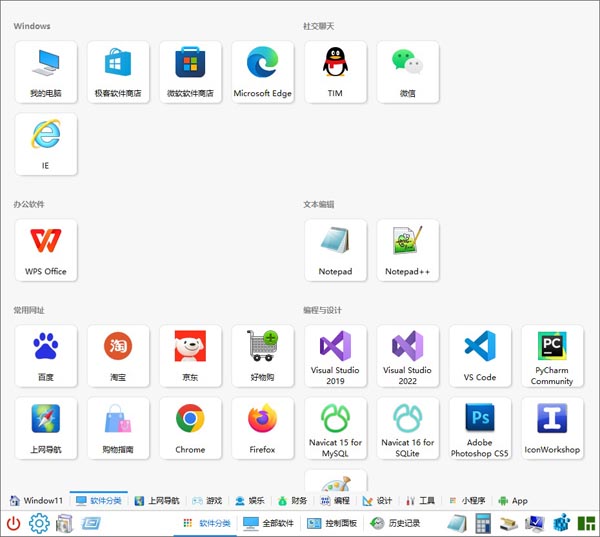The image size is (600, 537).
Task: Click the scanner icon in bottom bar
Action: click(509, 524)
